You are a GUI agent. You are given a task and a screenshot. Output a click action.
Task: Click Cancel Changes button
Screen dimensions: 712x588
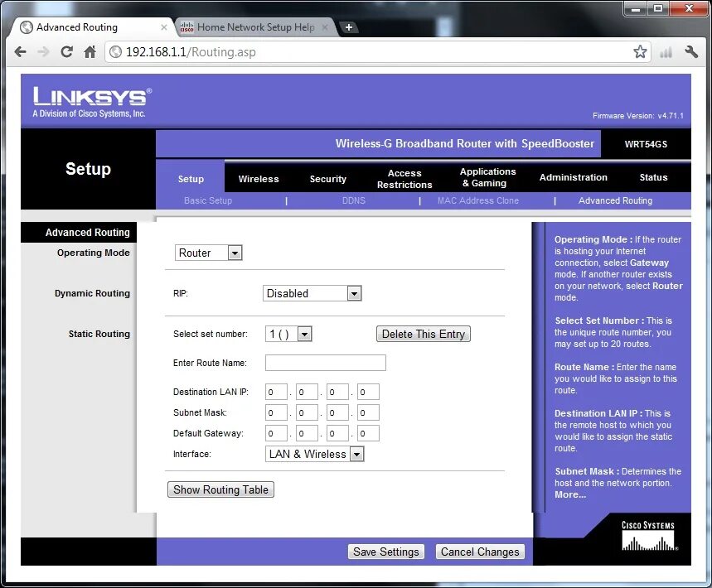(x=480, y=552)
